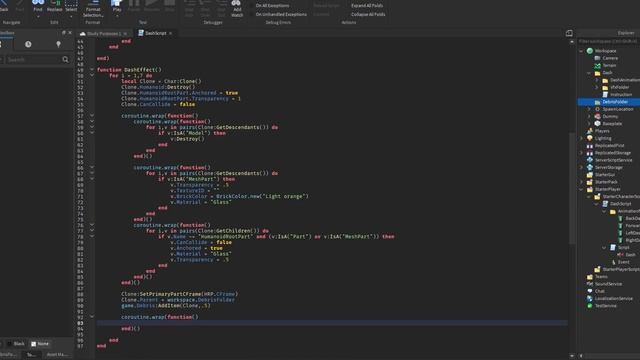Open the Toolbox creations (lightbulb) tab icon
The image size is (640, 360).
click(58, 44)
